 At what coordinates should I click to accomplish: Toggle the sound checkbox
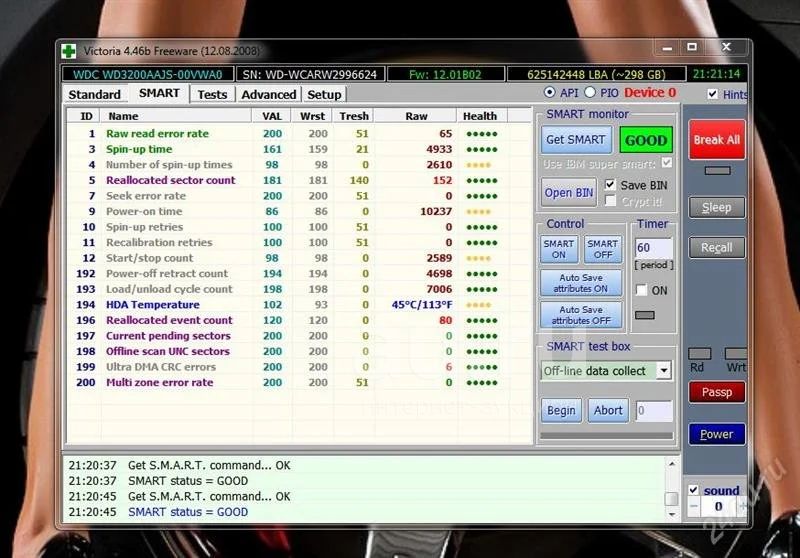(x=693, y=490)
